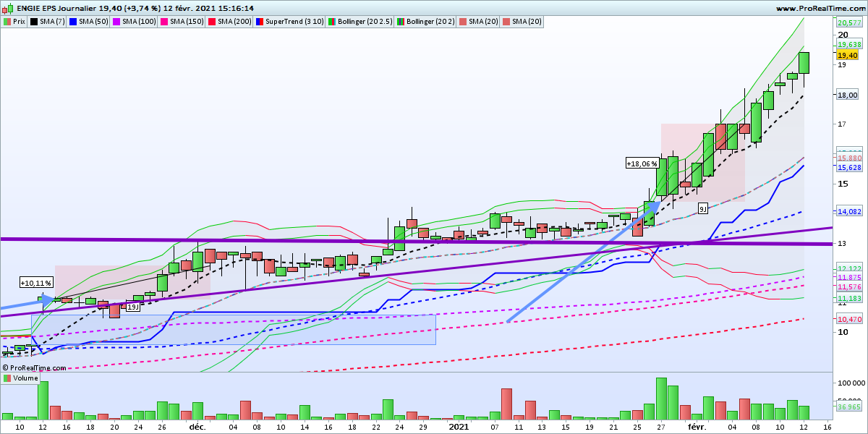Select the SMA (7) legend entry
The image size is (868, 434).
48,22
